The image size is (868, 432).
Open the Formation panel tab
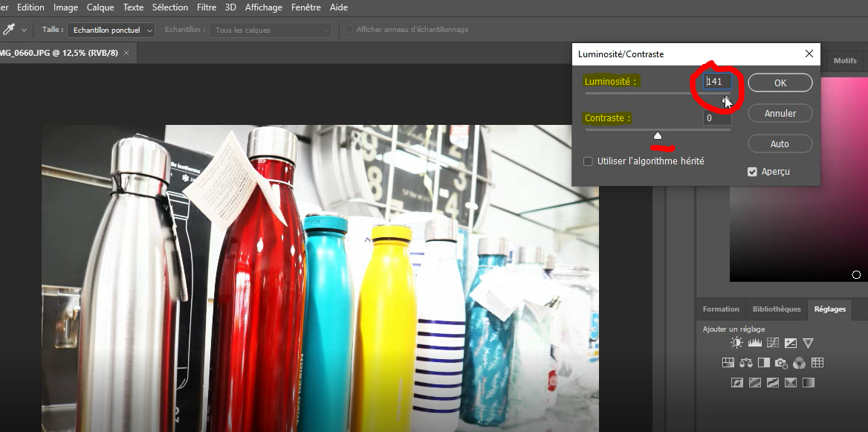coord(721,309)
